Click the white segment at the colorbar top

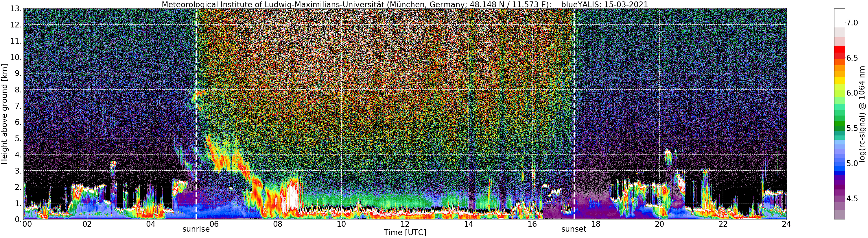pos(839,18)
